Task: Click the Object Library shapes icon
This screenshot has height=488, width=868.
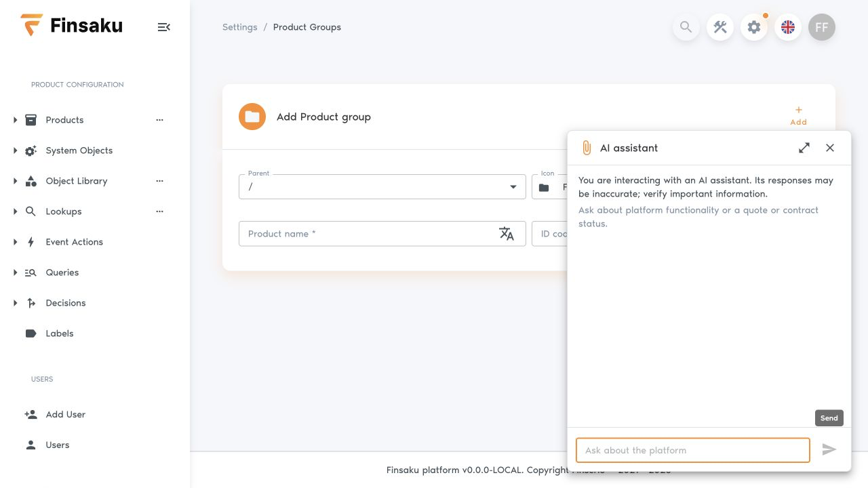Action: 31,181
